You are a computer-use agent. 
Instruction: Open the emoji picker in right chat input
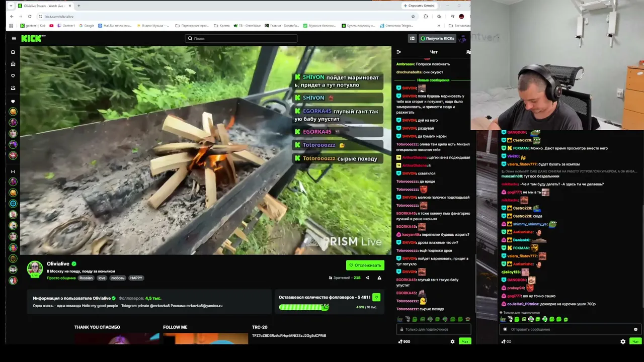point(635,329)
